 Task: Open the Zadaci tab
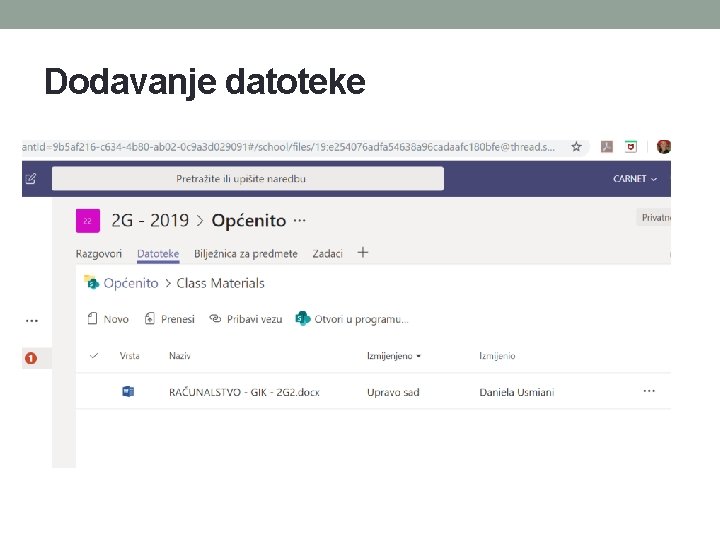327,253
